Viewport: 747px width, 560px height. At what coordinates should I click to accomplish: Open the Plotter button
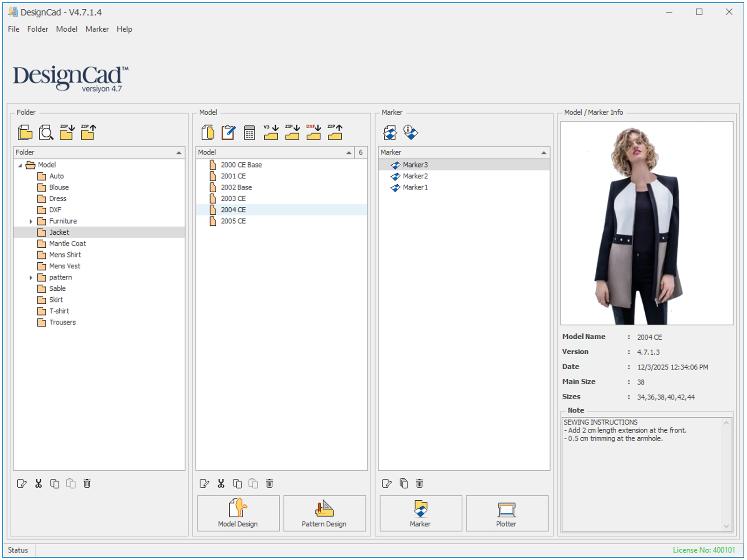click(x=507, y=513)
